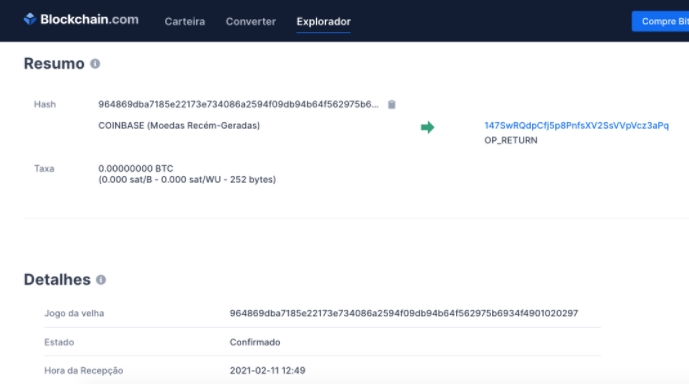The image size is (689, 384).
Task: Select the 2021-02-11 12:49 timestamp
Action: [268, 371]
